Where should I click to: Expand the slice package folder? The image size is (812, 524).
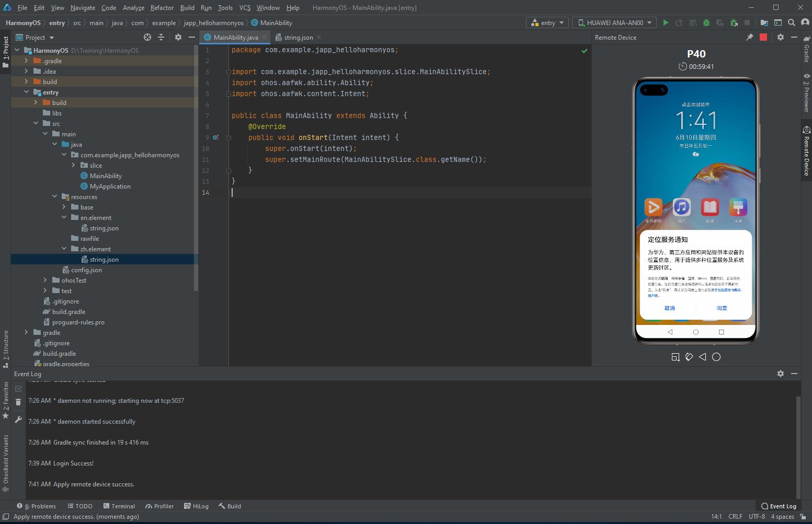click(74, 166)
